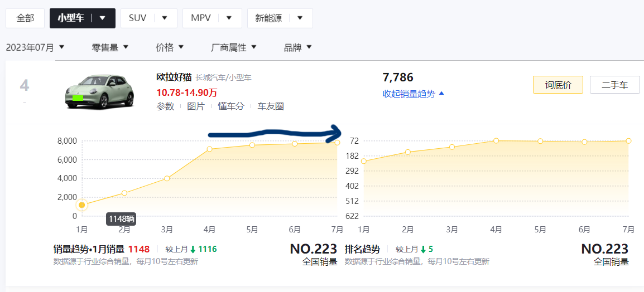
Task: Click the 排名趋势 heading
Action: point(362,249)
